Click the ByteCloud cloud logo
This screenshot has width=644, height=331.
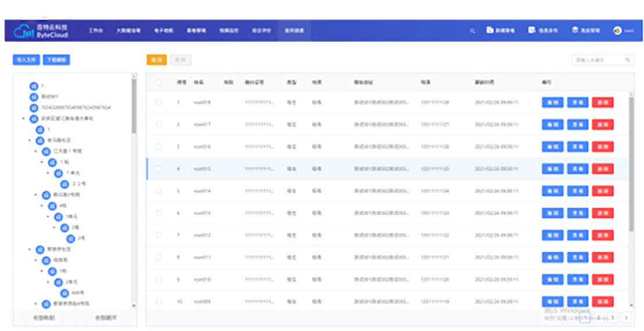(22, 31)
